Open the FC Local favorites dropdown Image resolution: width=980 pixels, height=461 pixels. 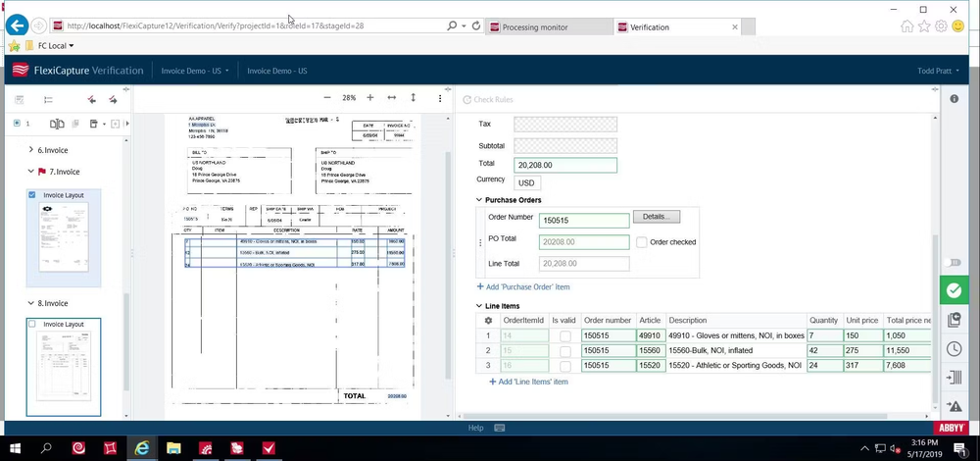(56, 46)
